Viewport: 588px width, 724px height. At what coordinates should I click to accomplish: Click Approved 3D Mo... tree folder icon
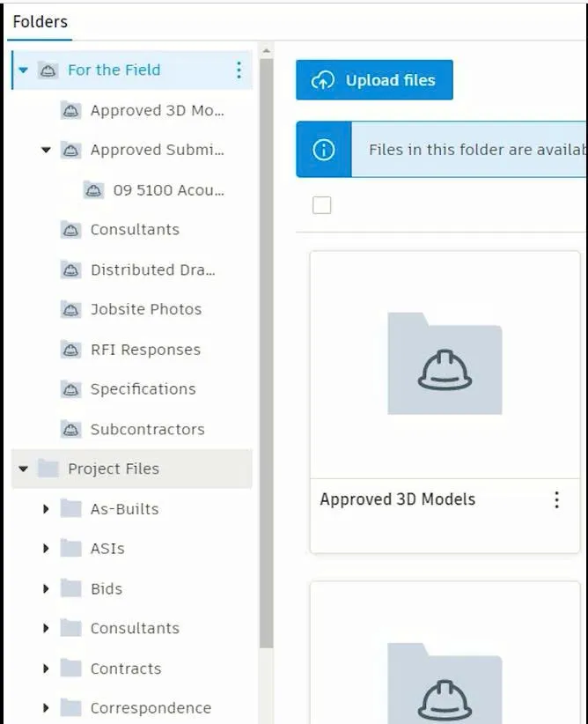(70, 110)
